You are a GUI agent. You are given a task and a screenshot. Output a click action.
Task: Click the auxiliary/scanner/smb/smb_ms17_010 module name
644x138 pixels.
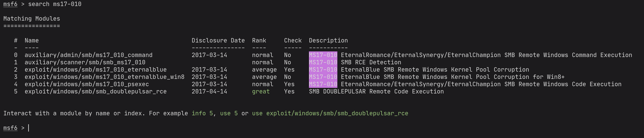(x=85, y=62)
